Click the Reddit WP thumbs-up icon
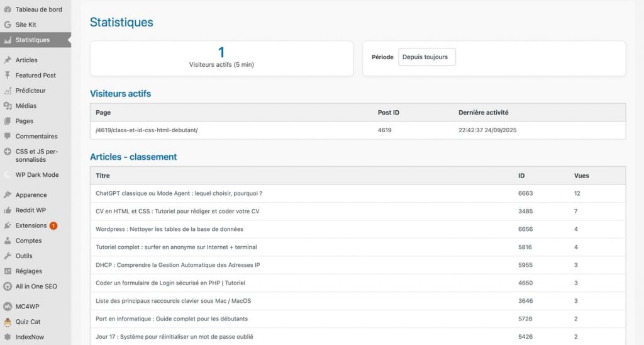This screenshot has height=345, width=644. point(8,210)
